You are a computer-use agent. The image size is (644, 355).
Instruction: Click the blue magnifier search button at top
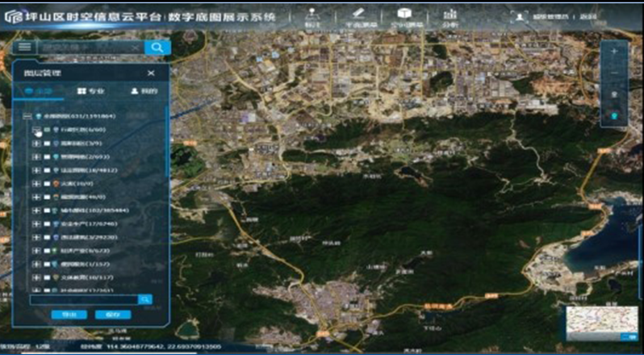pos(157,48)
